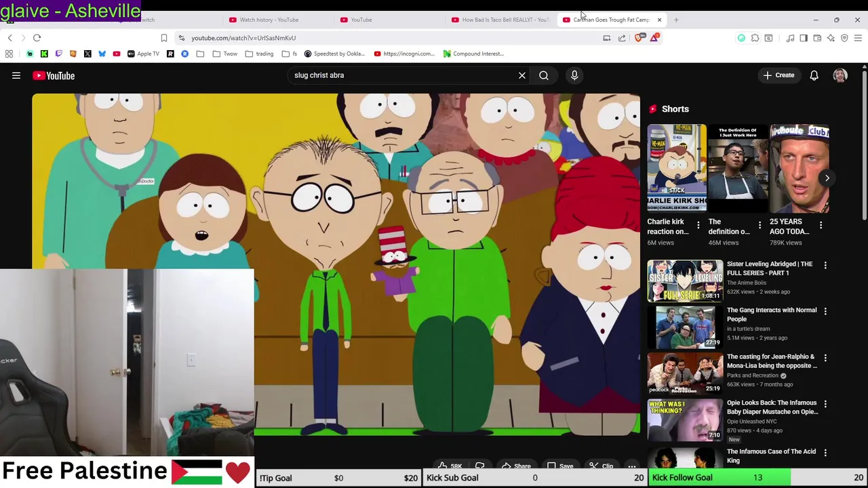Open the apps grid in bookmarks bar
Image resolution: width=868 pixels, height=488 pixels.
(9, 54)
